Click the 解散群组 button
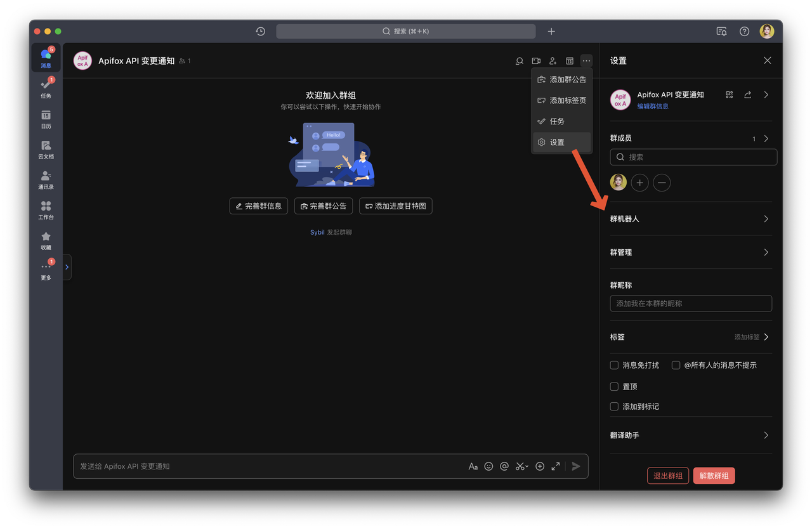 714,476
